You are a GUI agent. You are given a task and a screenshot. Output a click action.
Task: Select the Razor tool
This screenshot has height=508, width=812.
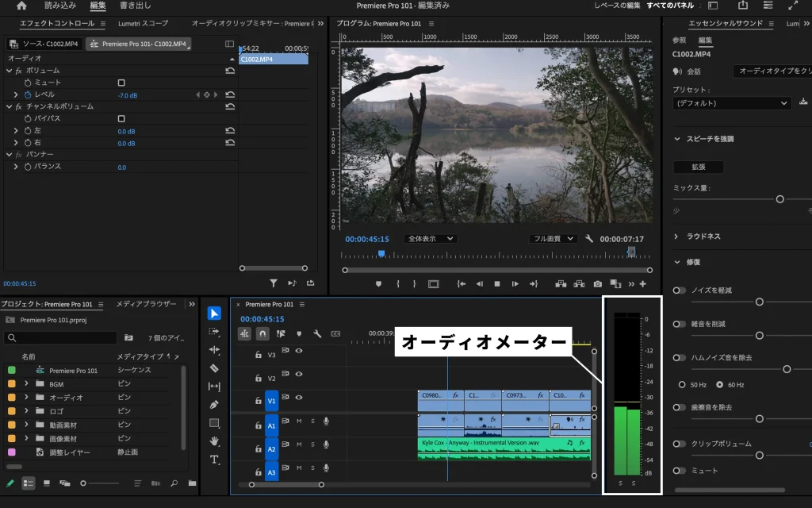[x=214, y=368]
